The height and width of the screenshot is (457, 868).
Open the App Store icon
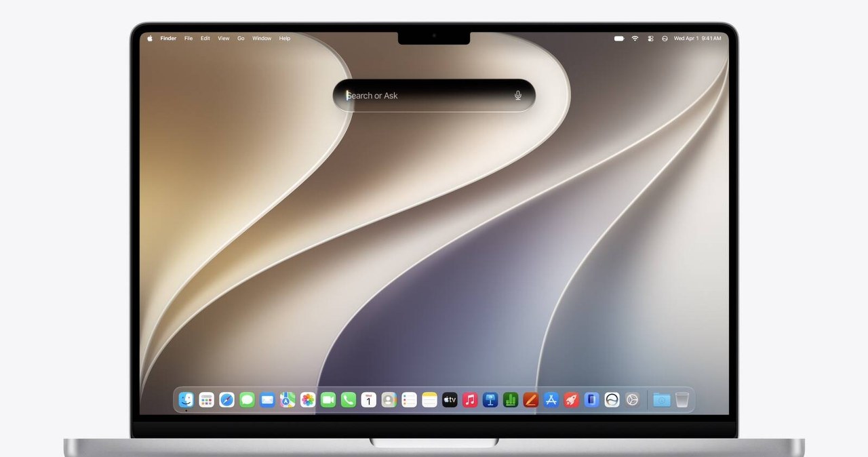551,400
